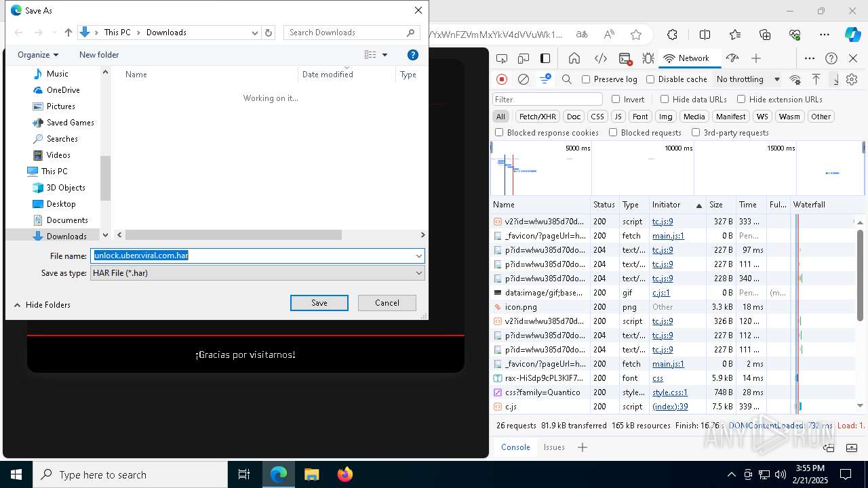
Task: Open the style.css:1 initiator link
Action: pyautogui.click(x=670, y=392)
